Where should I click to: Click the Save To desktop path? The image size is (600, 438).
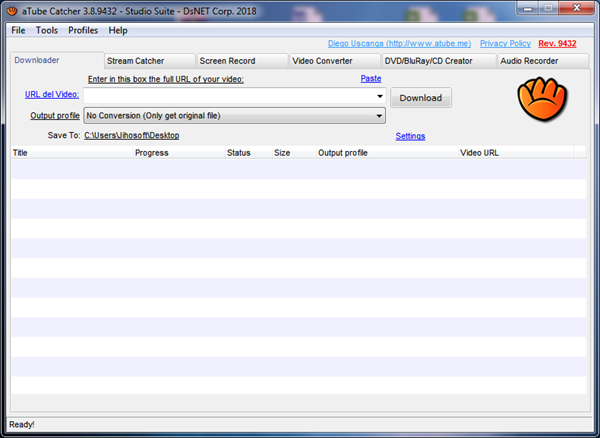[x=132, y=135]
